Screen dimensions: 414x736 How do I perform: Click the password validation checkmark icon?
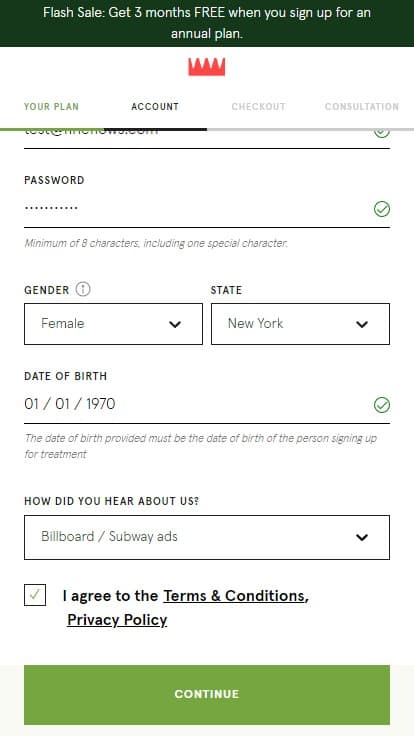(382, 209)
